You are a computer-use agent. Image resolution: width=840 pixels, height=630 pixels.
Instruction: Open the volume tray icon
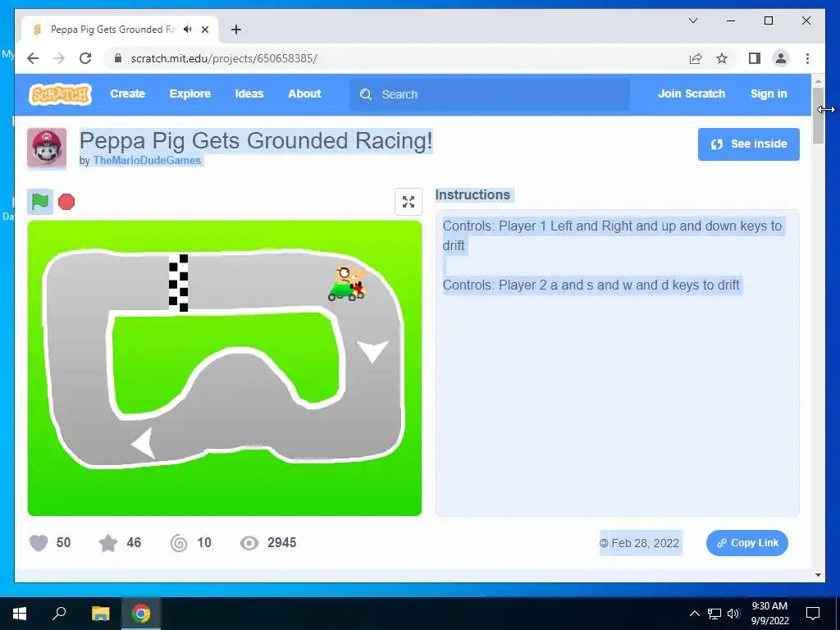[x=733, y=614]
